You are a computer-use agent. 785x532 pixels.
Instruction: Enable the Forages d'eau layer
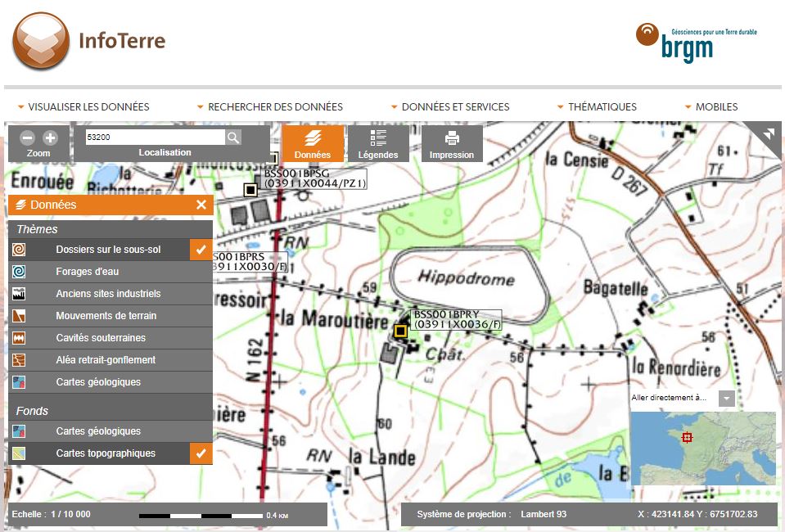click(111, 271)
